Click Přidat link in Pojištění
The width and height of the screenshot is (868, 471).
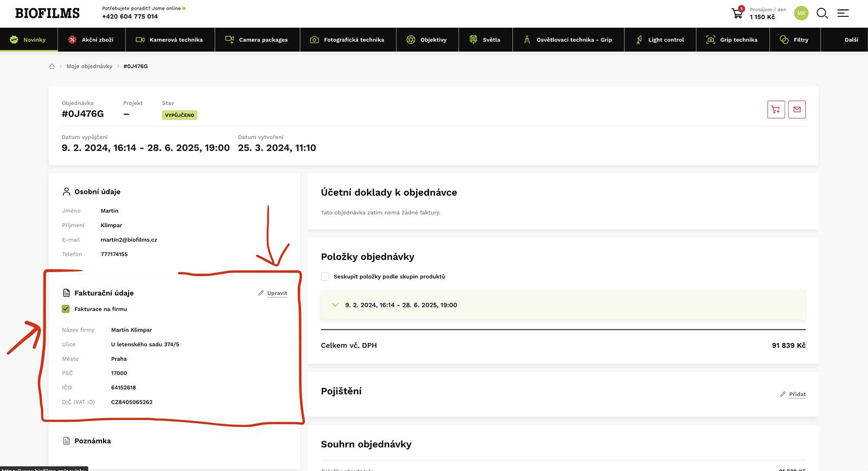(x=797, y=394)
